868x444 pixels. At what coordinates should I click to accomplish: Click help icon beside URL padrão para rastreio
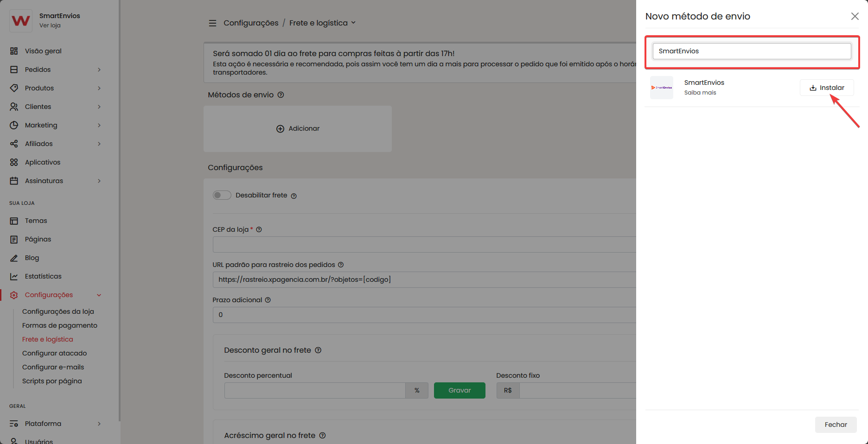pyautogui.click(x=341, y=265)
